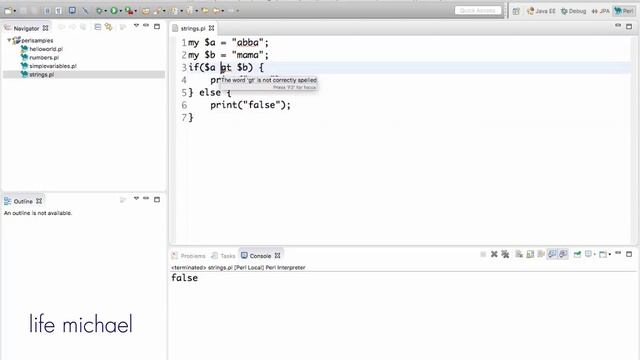Open the Run configurations dropdown arrow
Screen dimensions: 640x360
coord(120,11)
